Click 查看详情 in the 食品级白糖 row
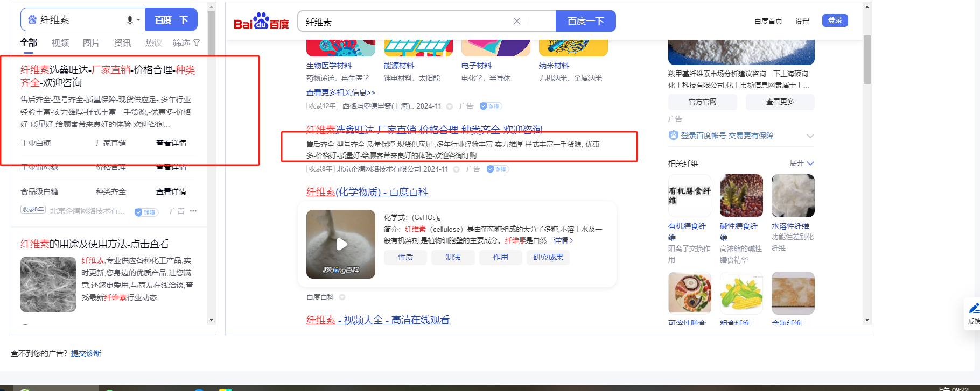The width and height of the screenshot is (980, 391). (x=171, y=191)
